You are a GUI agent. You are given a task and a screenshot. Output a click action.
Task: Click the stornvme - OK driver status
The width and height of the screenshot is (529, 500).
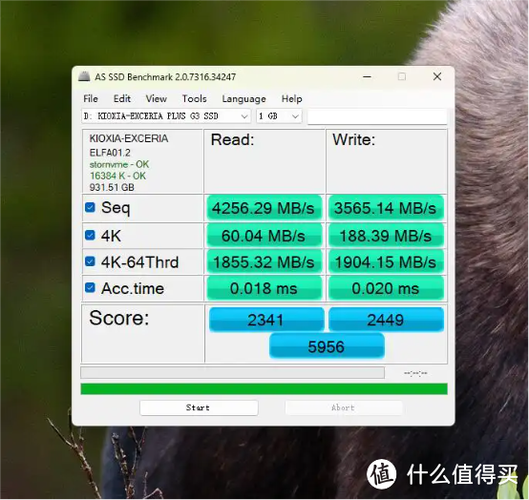[x=119, y=164]
